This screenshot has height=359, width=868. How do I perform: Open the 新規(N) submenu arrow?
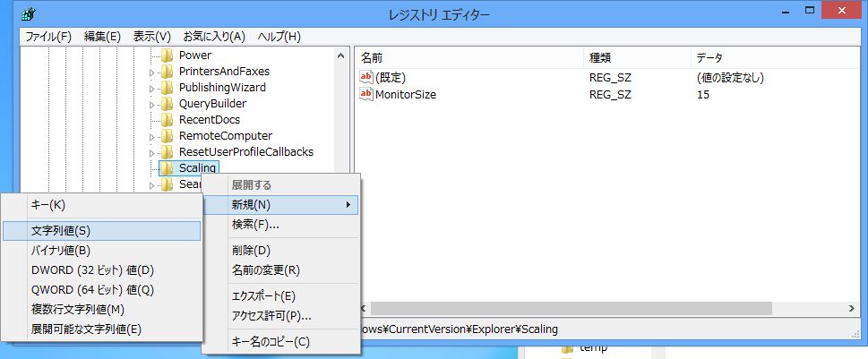pos(348,205)
